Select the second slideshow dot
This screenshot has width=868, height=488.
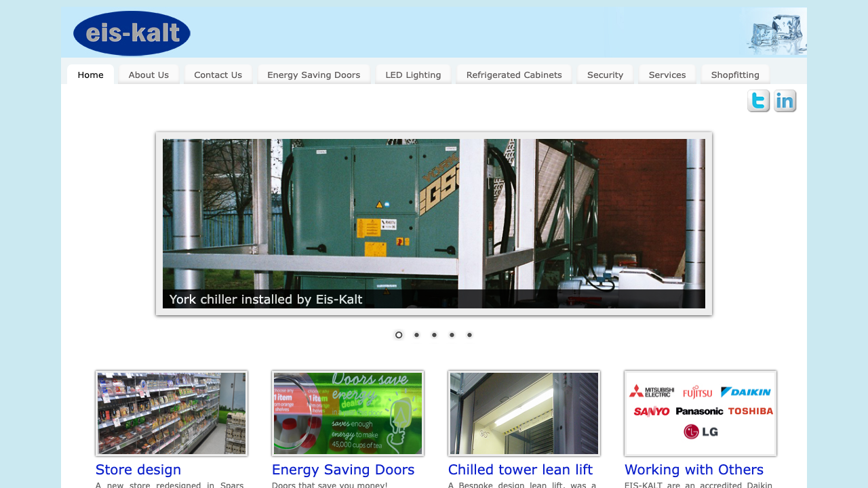(416, 334)
